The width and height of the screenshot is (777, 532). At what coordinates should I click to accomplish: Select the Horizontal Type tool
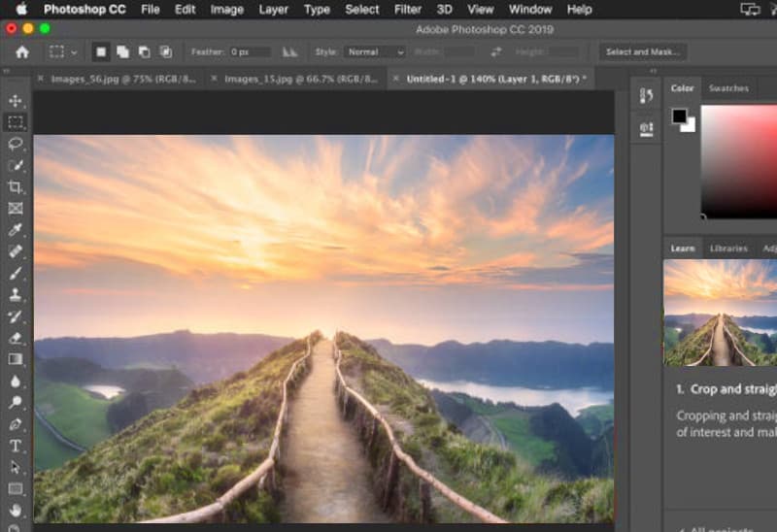click(16, 446)
